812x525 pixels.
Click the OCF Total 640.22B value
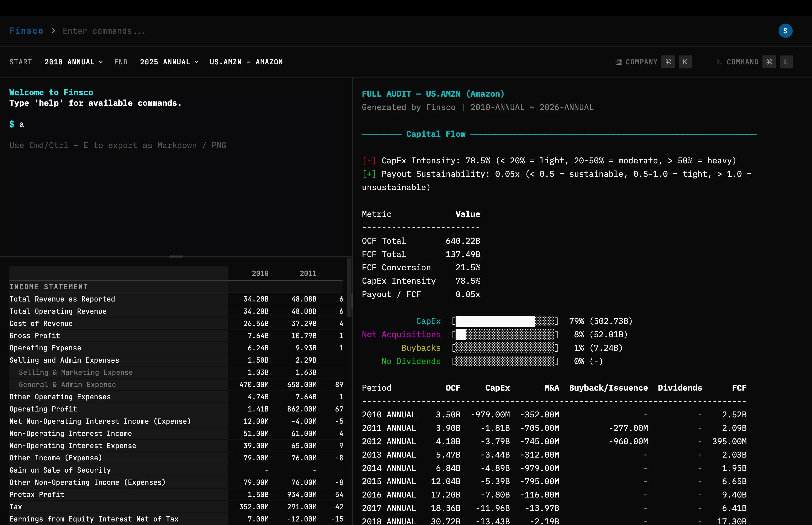[x=463, y=241]
